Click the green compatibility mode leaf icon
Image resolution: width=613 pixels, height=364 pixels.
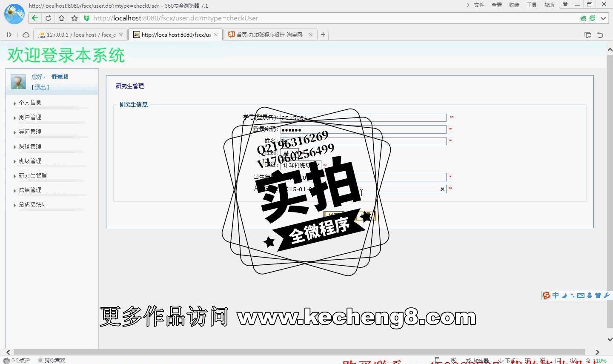click(592, 18)
